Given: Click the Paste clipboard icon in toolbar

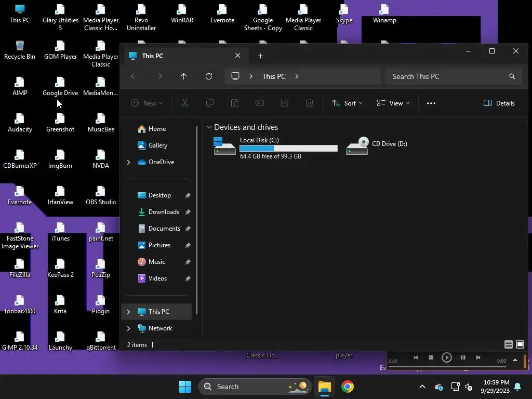Looking at the screenshot, I should point(235,103).
